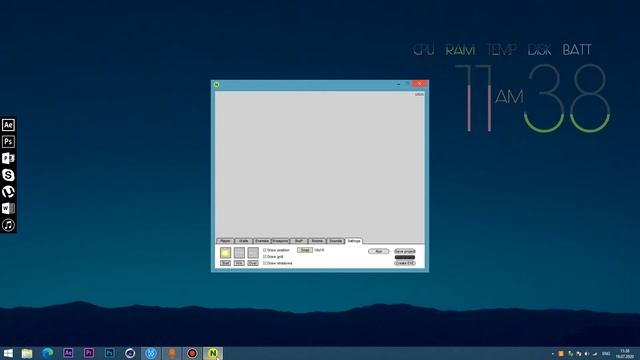Toggle the Draw shadows checkbox
The width and height of the screenshot is (640, 360).
[264, 263]
